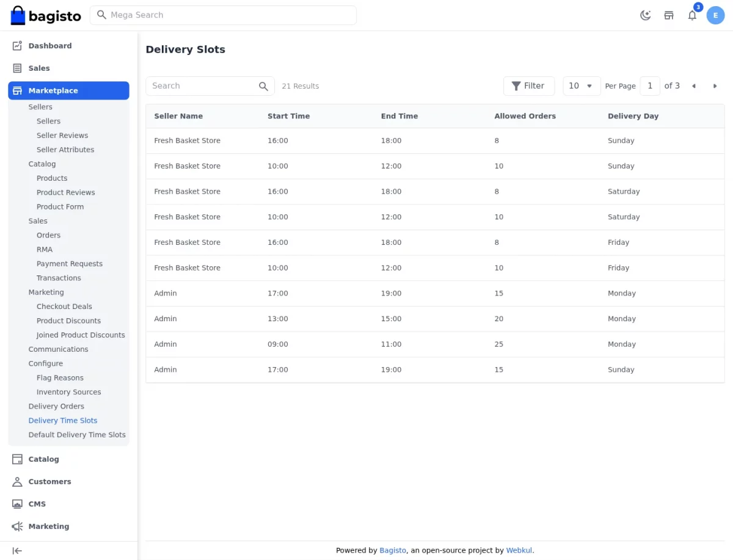This screenshot has width=733, height=560.
Task: Open Customers menu label
Action: (49, 482)
